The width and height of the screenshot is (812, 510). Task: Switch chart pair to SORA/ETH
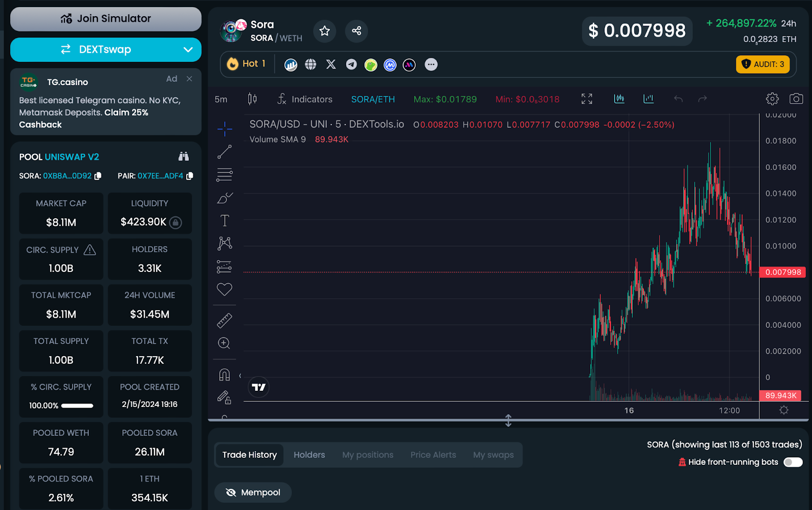(373, 99)
